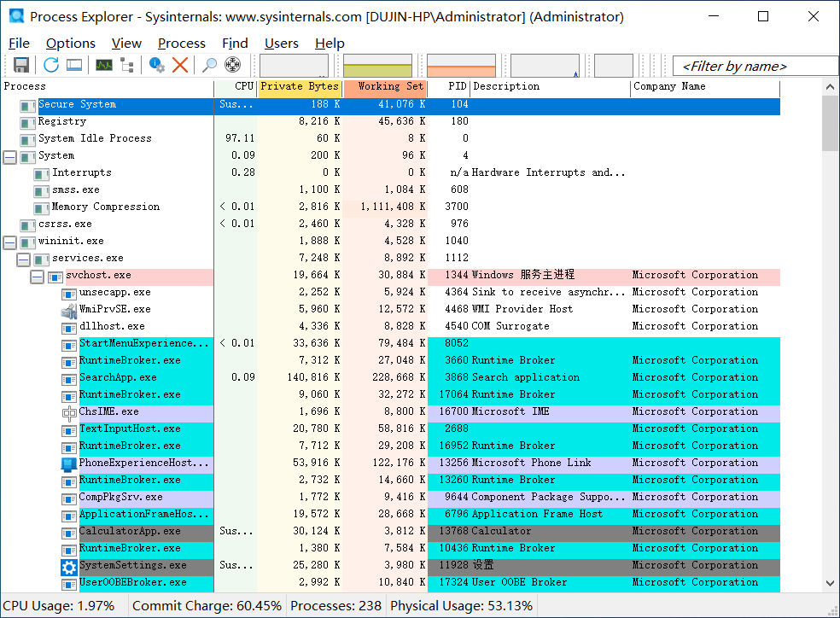Click the Save toolbar icon

(x=21, y=65)
